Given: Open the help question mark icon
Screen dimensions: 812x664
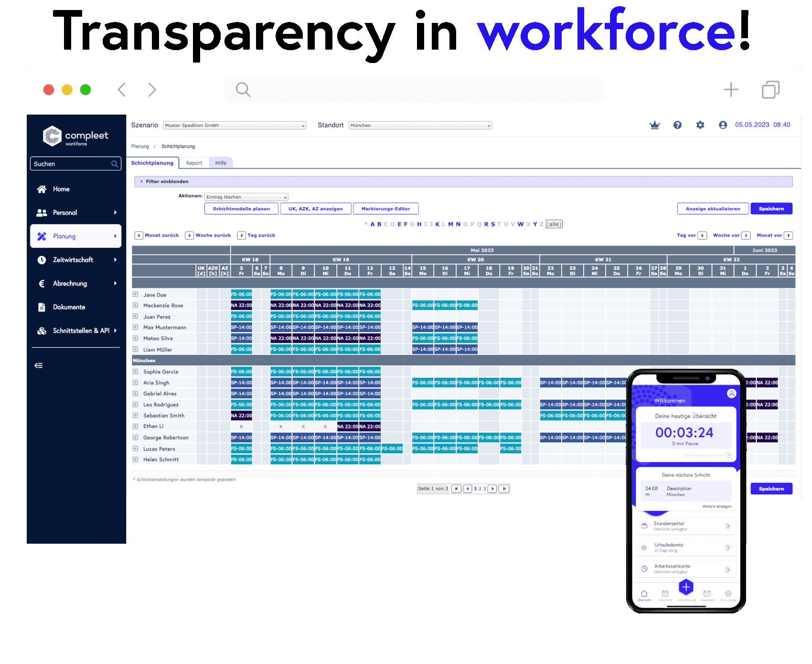Looking at the screenshot, I should point(677,125).
